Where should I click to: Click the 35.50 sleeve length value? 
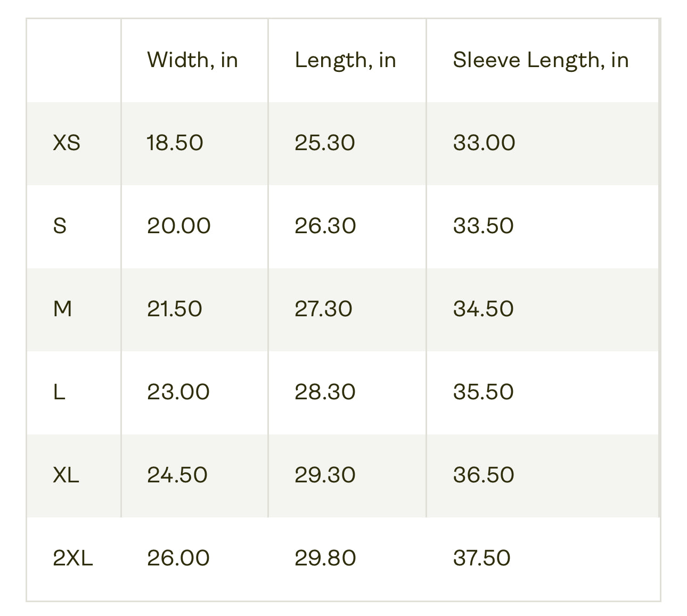483,392
